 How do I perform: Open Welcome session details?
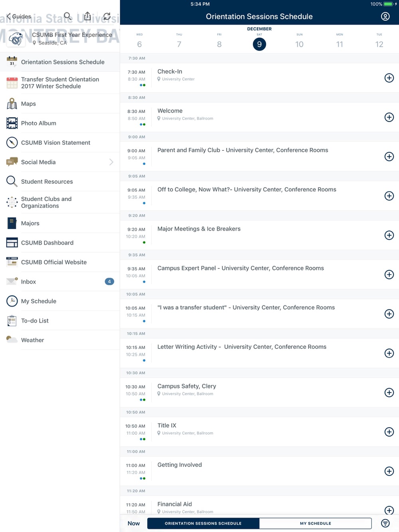point(259,117)
